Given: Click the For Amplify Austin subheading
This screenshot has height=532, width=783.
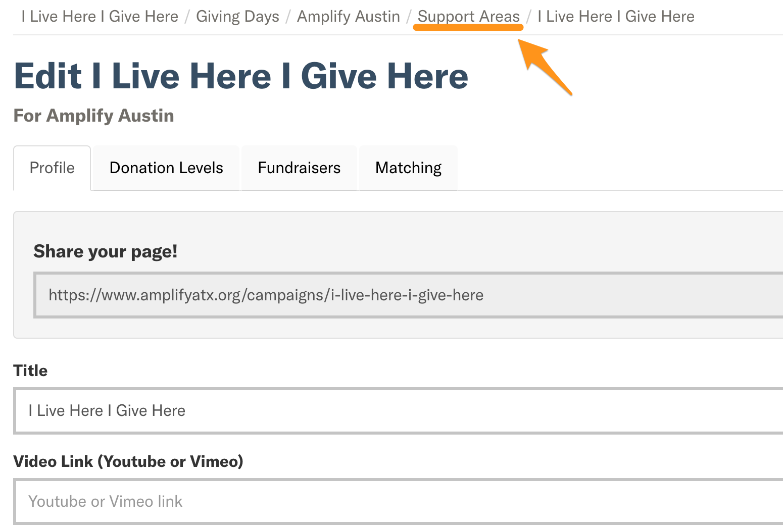Looking at the screenshot, I should coord(93,116).
